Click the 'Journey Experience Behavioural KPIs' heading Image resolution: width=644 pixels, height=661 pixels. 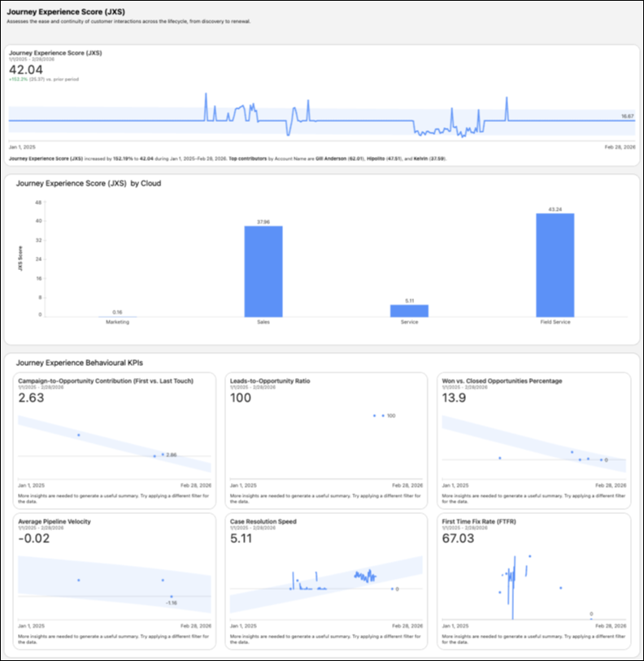pos(80,363)
